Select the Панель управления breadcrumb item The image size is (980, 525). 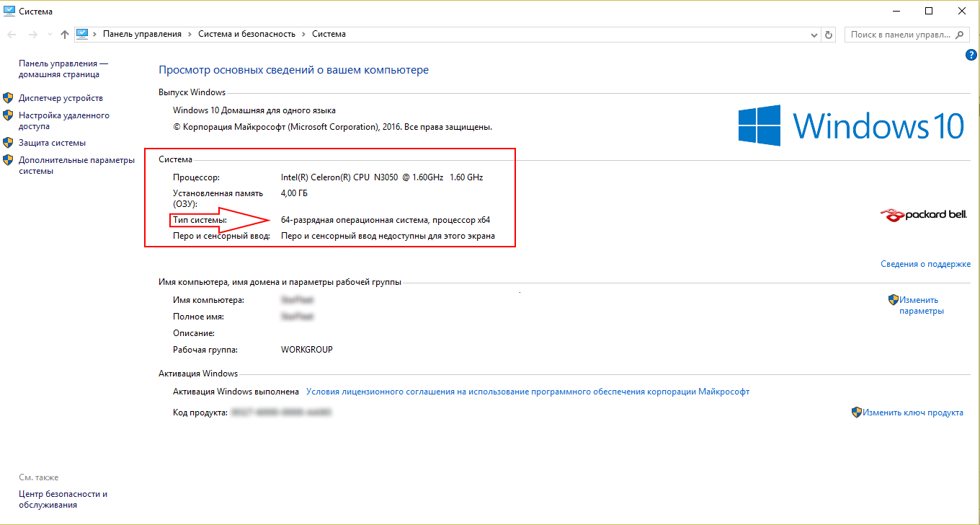(x=142, y=35)
